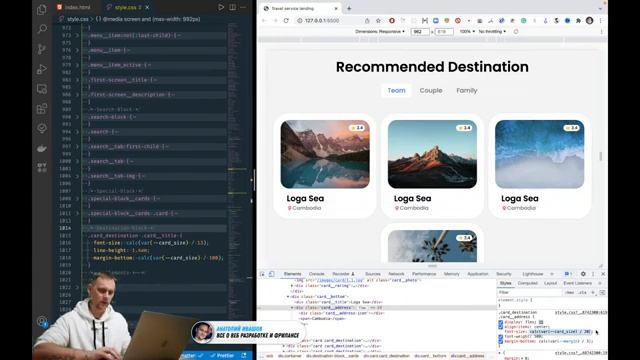Open a new Chrome tab
640x360 pixels.
tap(349, 8)
